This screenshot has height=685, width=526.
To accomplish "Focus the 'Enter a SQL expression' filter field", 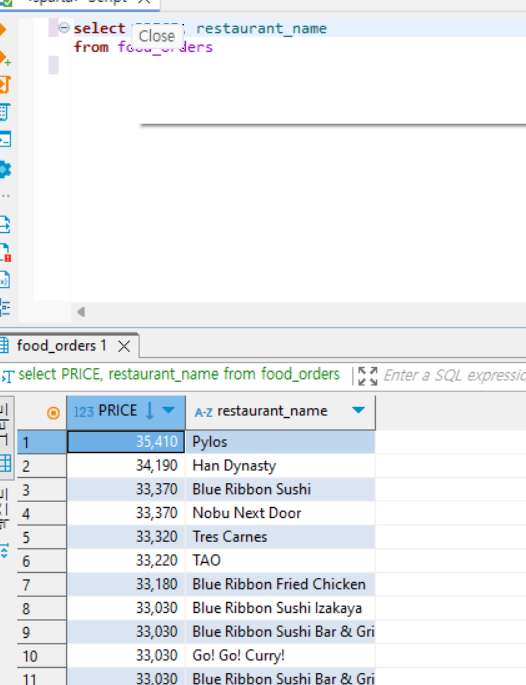I will [454, 376].
